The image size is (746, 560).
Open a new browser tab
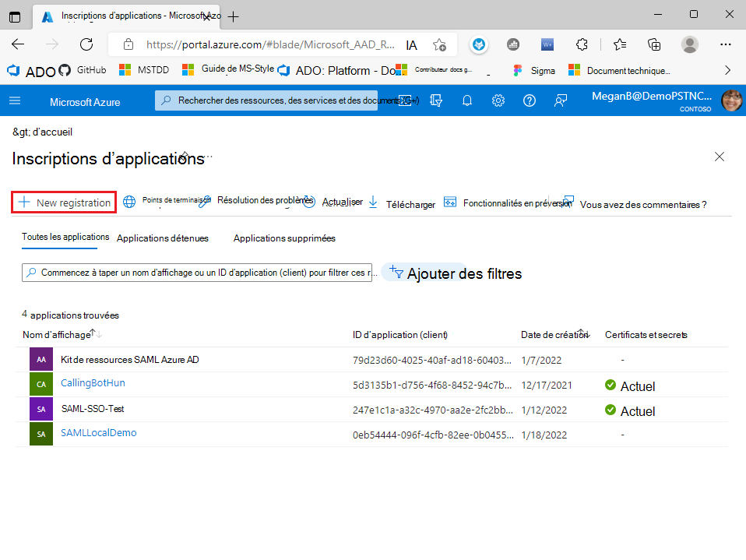[x=233, y=16]
